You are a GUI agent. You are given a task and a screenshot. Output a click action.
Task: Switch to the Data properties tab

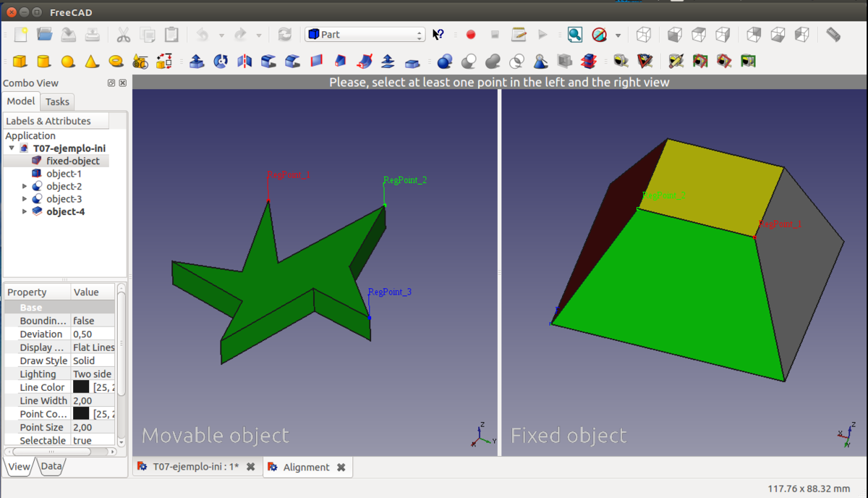(x=51, y=467)
